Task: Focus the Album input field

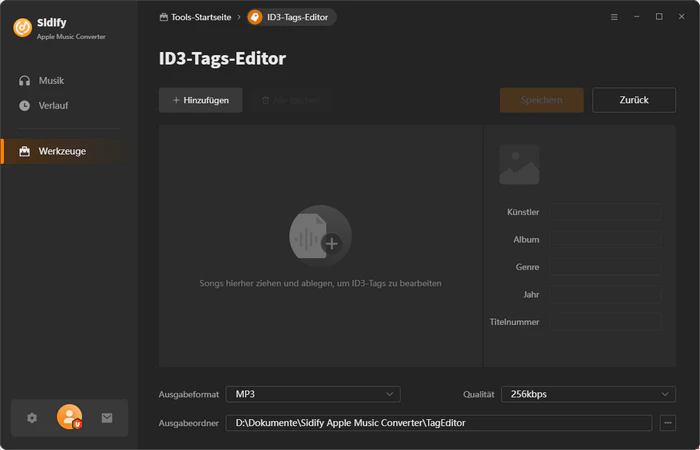Action: click(x=605, y=239)
